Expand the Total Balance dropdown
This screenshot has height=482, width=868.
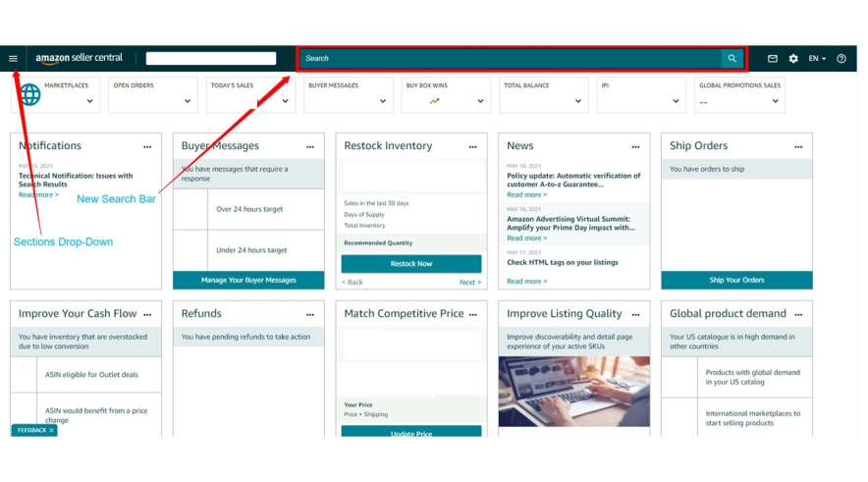[x=578, y=101]
